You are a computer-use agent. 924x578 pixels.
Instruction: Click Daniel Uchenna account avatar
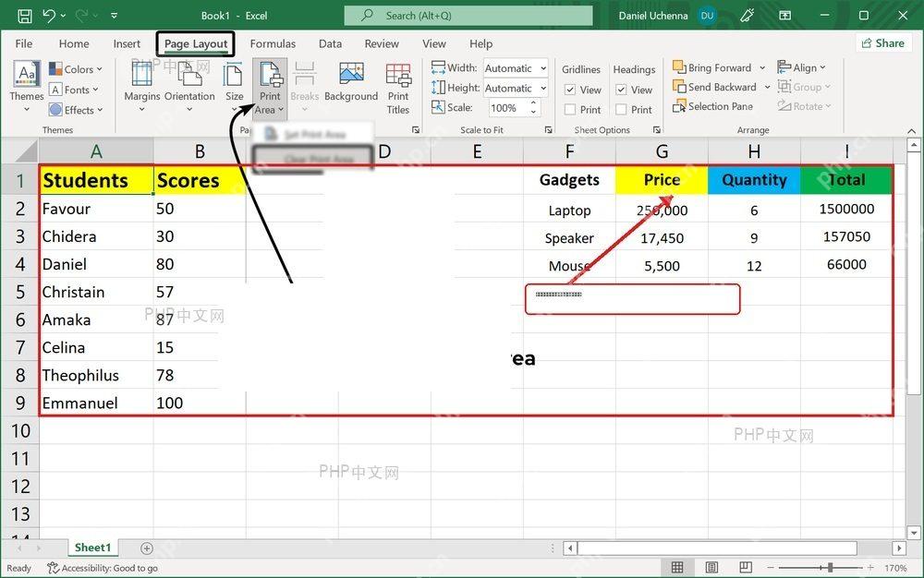click(x=707, y=16)
